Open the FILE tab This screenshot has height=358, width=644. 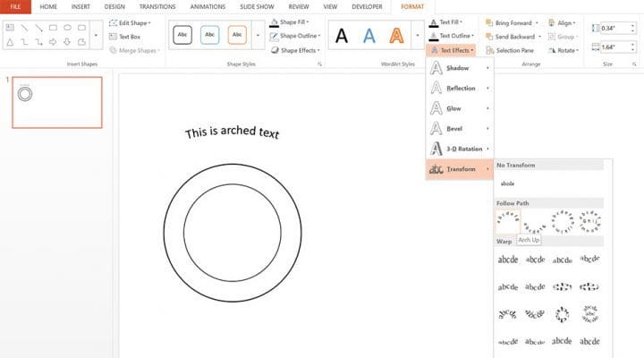point(15,6)
